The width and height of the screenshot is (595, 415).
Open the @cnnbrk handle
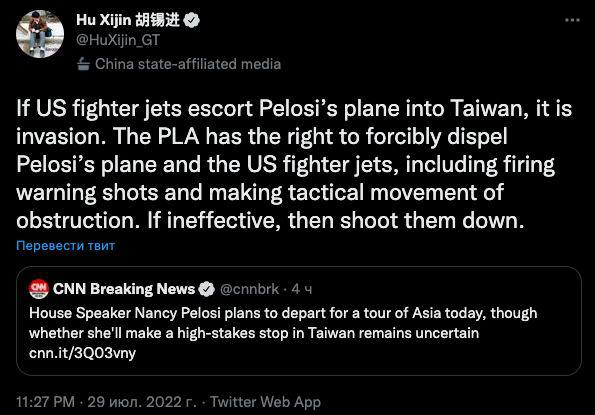(x=250, y=289)
